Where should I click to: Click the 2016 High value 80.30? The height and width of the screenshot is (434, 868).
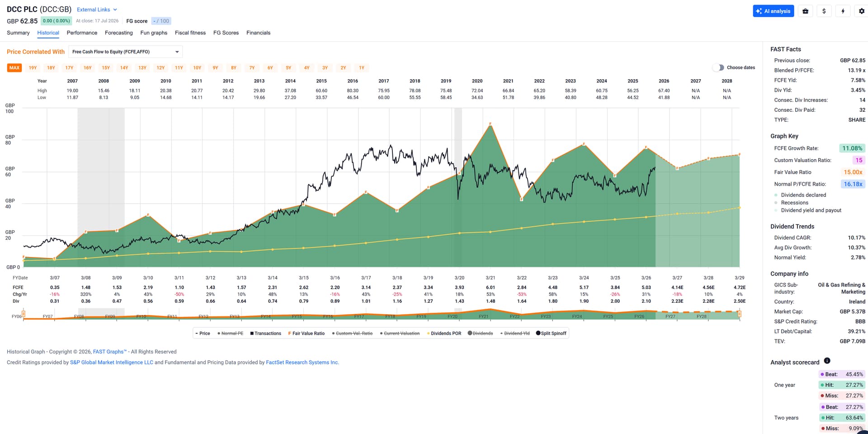[353, 91]
